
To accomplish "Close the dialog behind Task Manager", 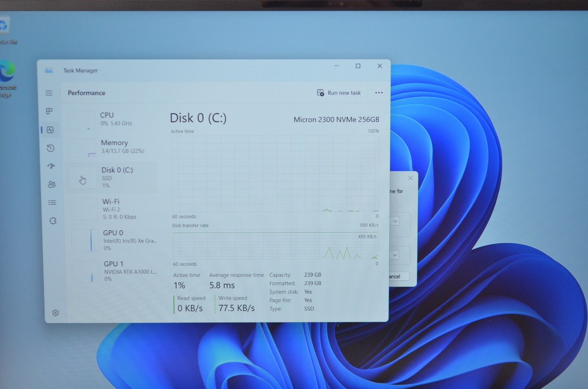I will [x=410, y=178].
